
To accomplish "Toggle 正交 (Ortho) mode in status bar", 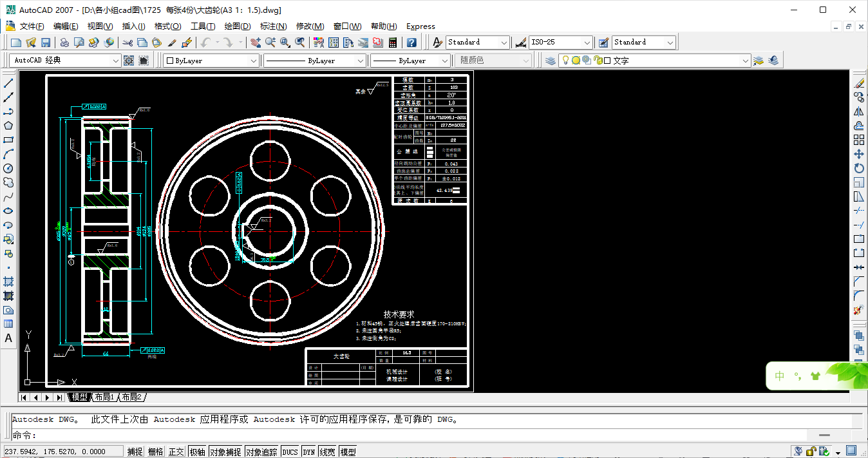I will tap(176, 452).
